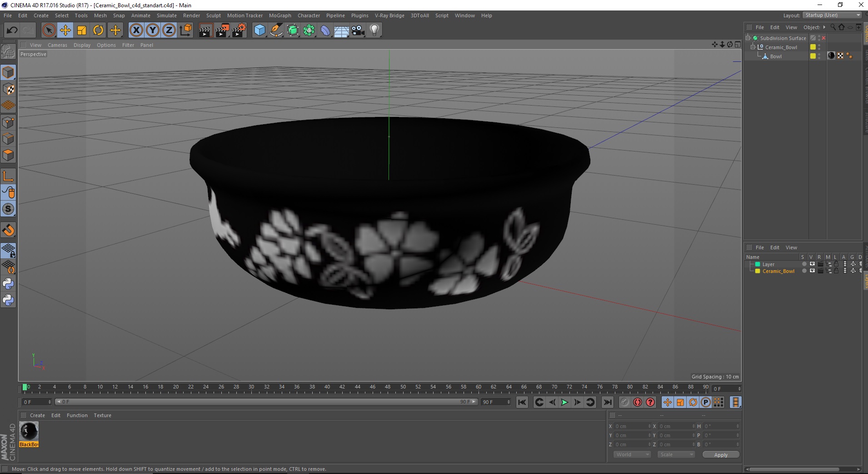The height and width of the screenshot is (474, 868).
Task: Render the active view
Action: tap(205, 30)
